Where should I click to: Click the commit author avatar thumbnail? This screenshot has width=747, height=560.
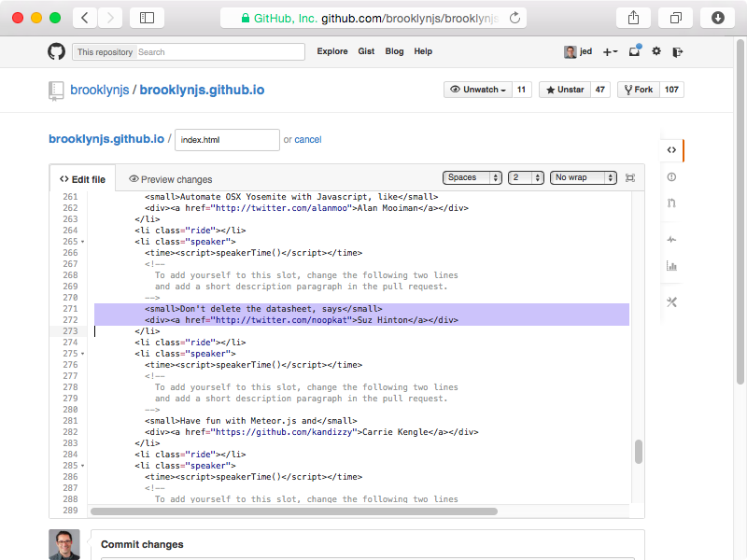click(64, 544)
